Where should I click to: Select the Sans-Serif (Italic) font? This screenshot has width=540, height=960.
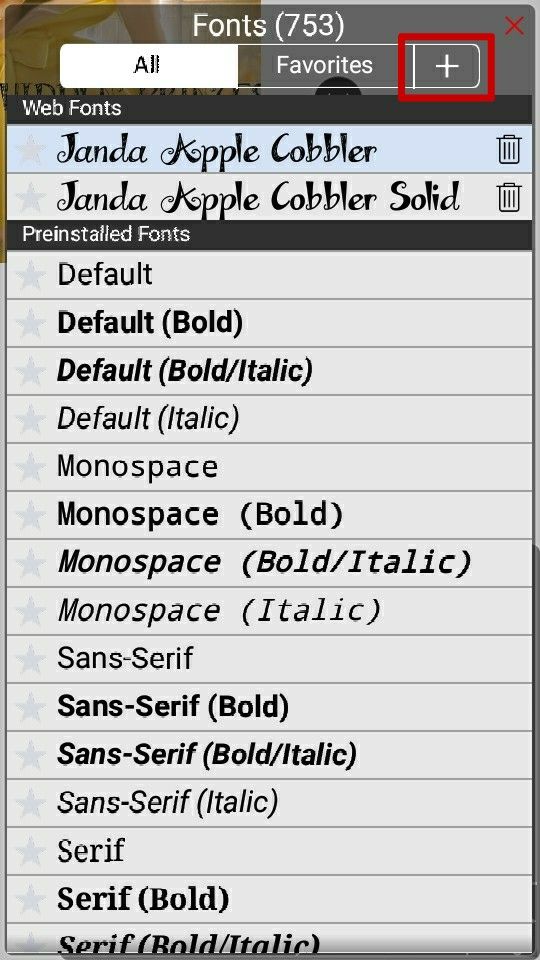point(269,803)
